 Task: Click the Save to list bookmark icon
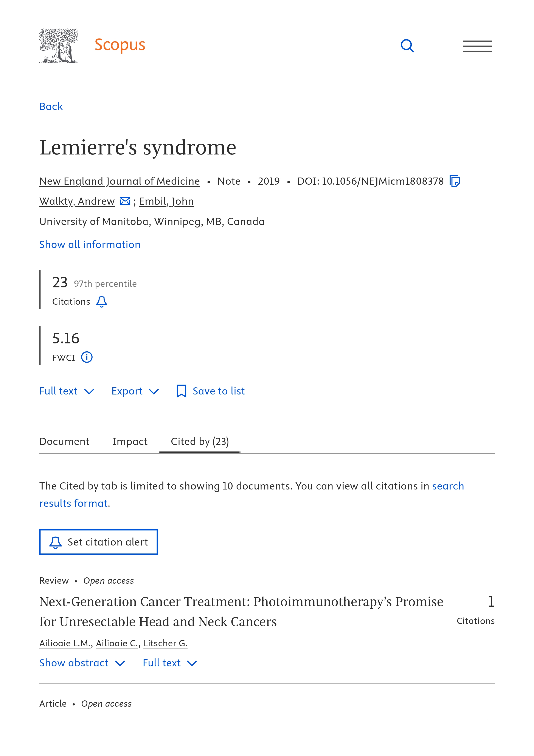click(x=181, y=391)
